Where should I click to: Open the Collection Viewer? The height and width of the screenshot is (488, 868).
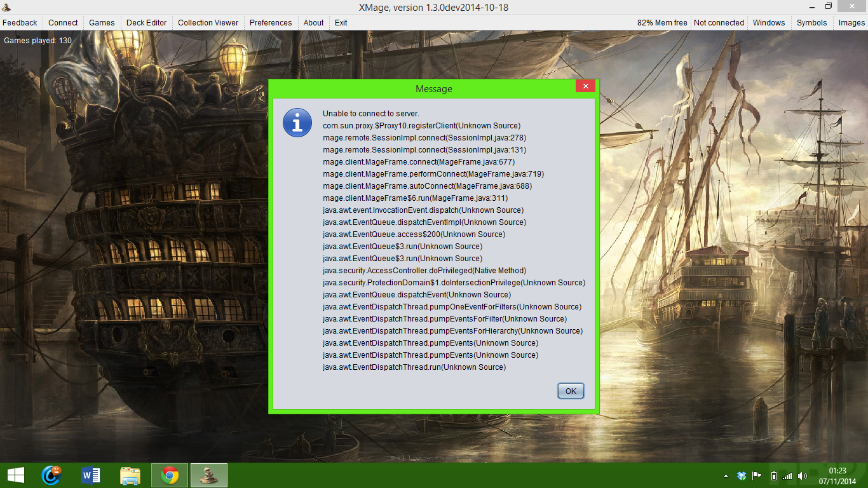pyautogui.click(x=208, y=22)
